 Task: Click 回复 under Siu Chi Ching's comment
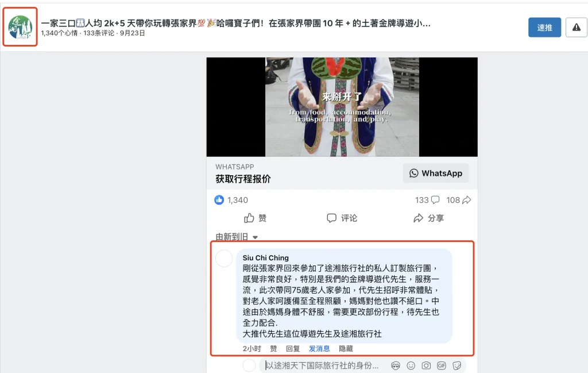pos(293,349)
